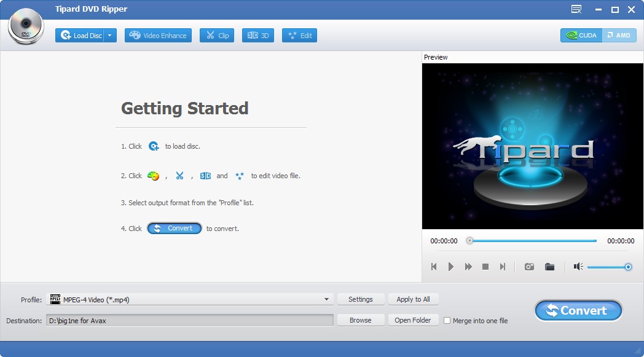Toggle CUDA acceleration
This screenshot has width=644, height=357.
pos(581,35)
